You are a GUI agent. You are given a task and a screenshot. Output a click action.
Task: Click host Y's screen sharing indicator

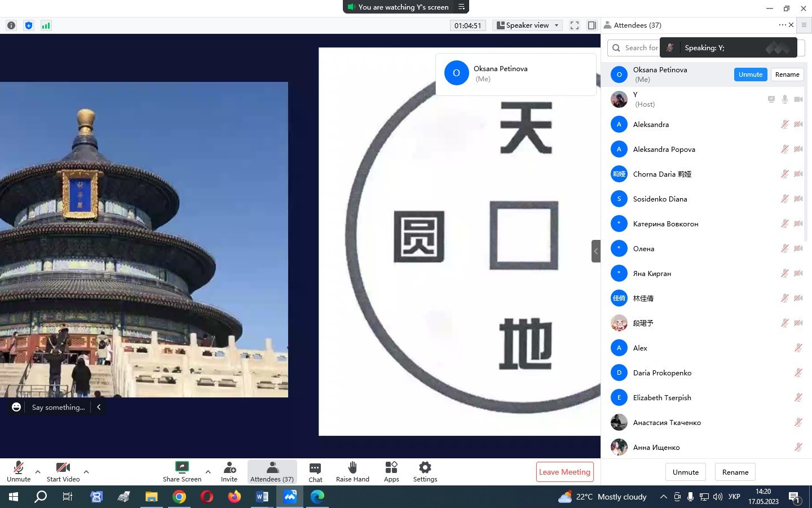(x=771, y=99)
